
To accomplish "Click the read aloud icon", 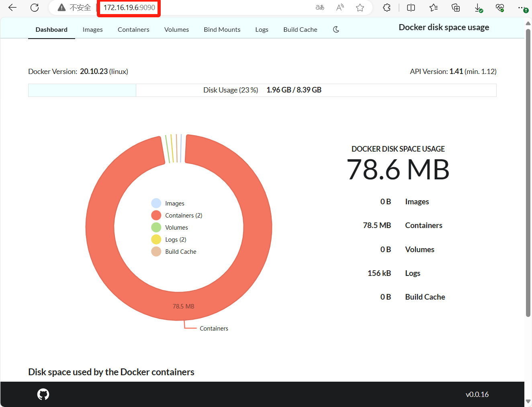I will coord(340,8).
